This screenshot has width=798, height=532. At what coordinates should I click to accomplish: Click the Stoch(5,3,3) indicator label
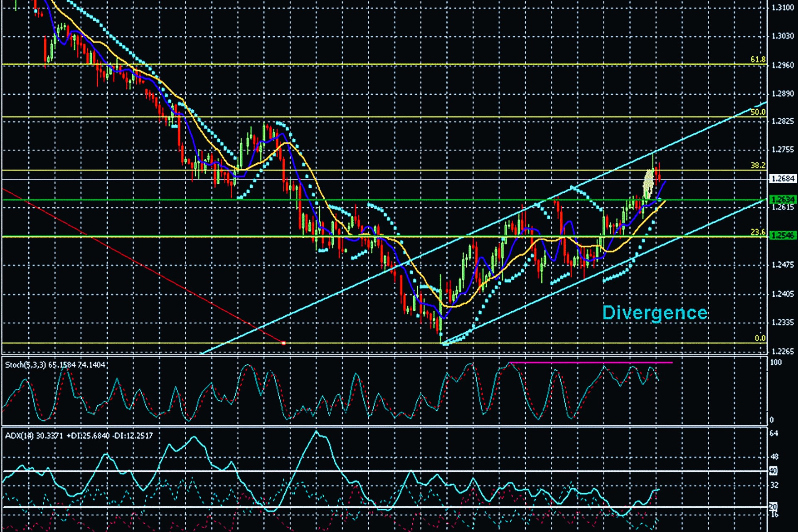pos(55,365)
